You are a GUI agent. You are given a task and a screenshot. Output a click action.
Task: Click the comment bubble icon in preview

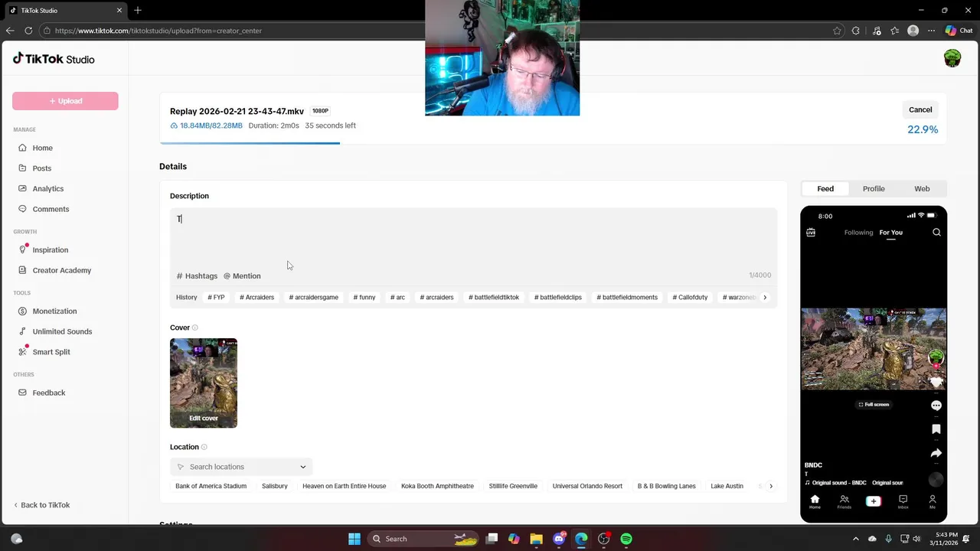pos(936,406)
